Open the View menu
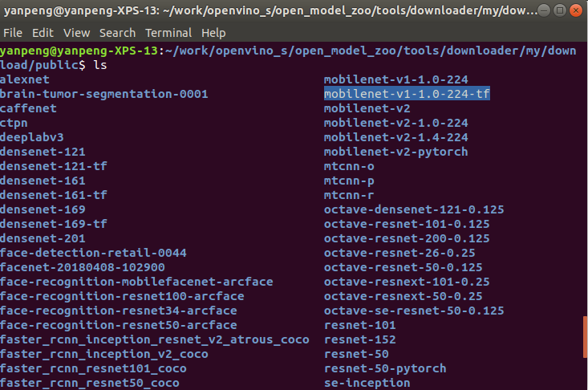Screen dimensions: 588x390 (76, 33)
